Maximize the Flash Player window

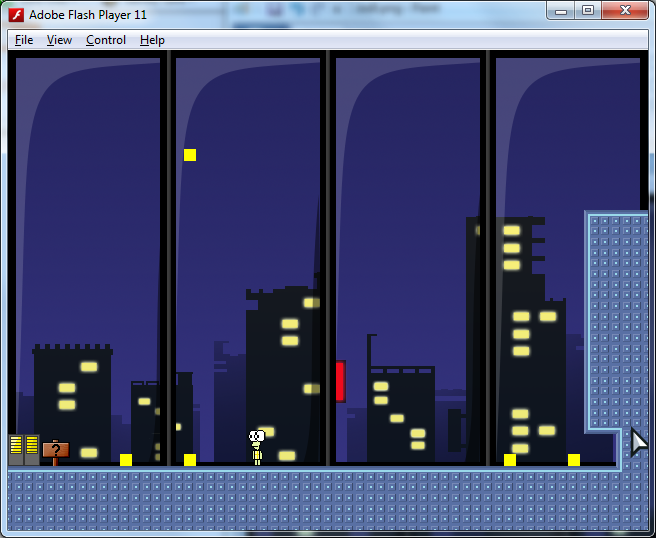coord(588,11)
